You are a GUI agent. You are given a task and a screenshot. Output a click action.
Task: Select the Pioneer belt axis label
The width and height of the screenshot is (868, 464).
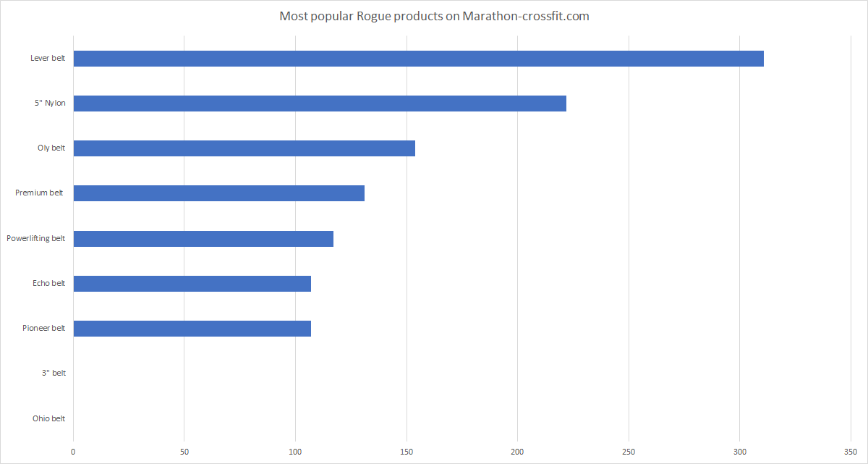[44, 328]
